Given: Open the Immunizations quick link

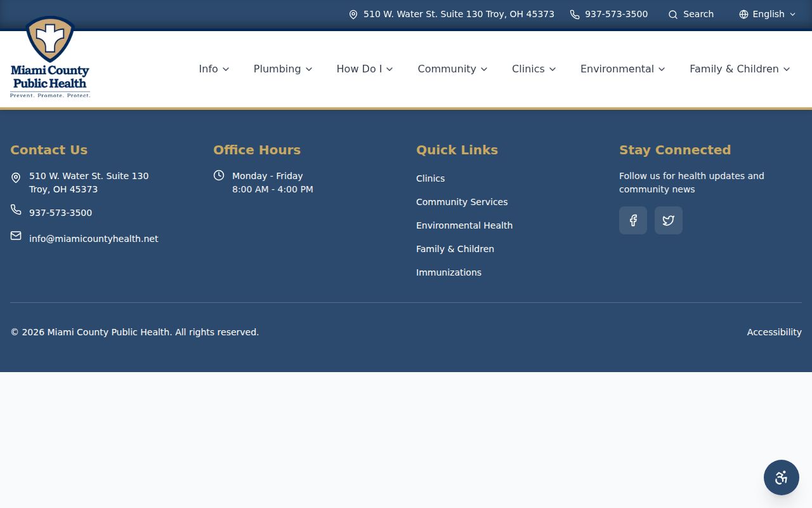Looking at the screenshot, I should tap(449, 272).
